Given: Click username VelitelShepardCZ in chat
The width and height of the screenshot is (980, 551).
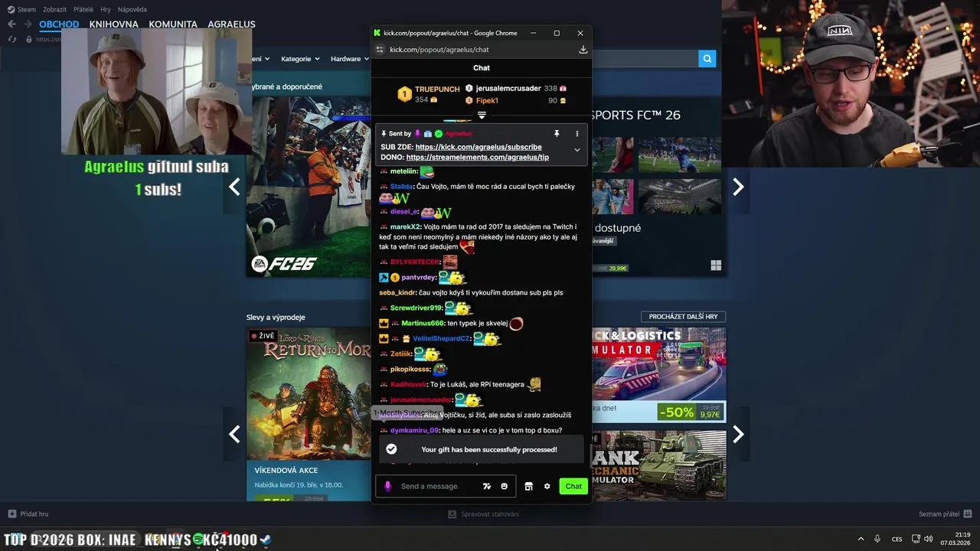Looking at the screenshot, I should point(441,338).
